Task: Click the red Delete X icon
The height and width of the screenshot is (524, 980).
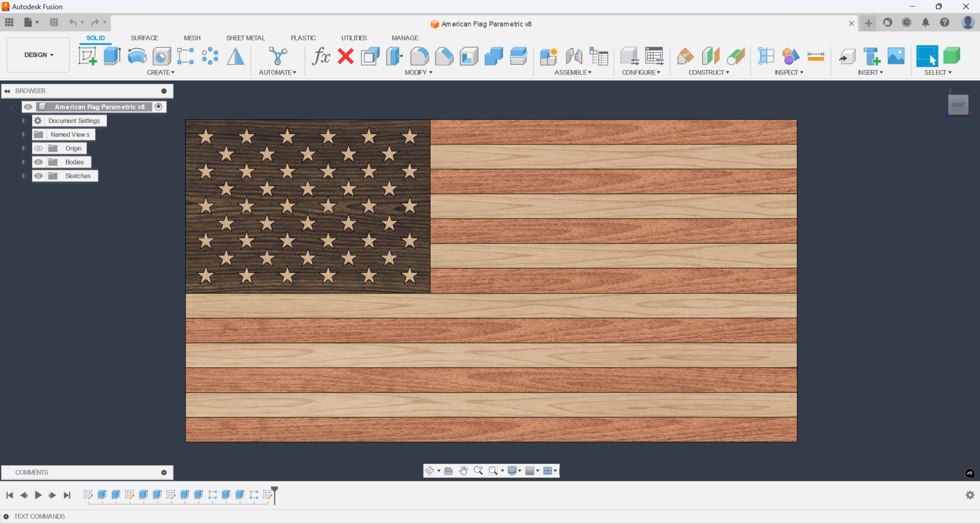Action: (x=346, y=56)
